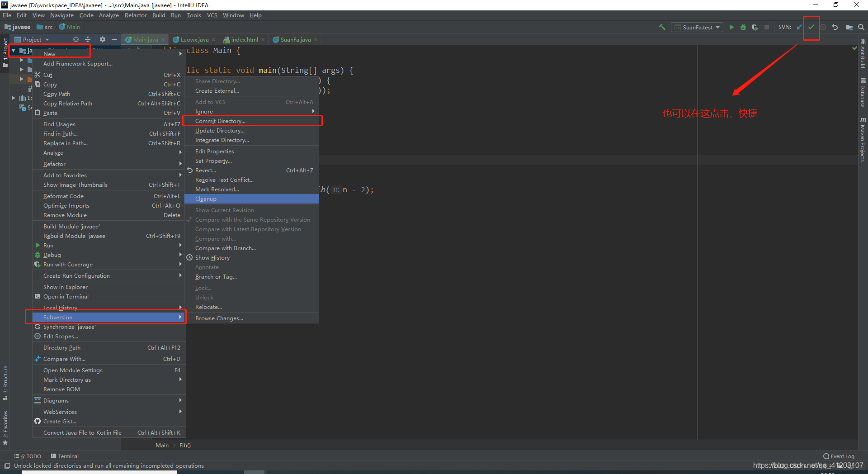The width and height of the screenshot is (868, 474).
Task: Run SuanFa.test with the green play icon
Action: coord(731,27)
